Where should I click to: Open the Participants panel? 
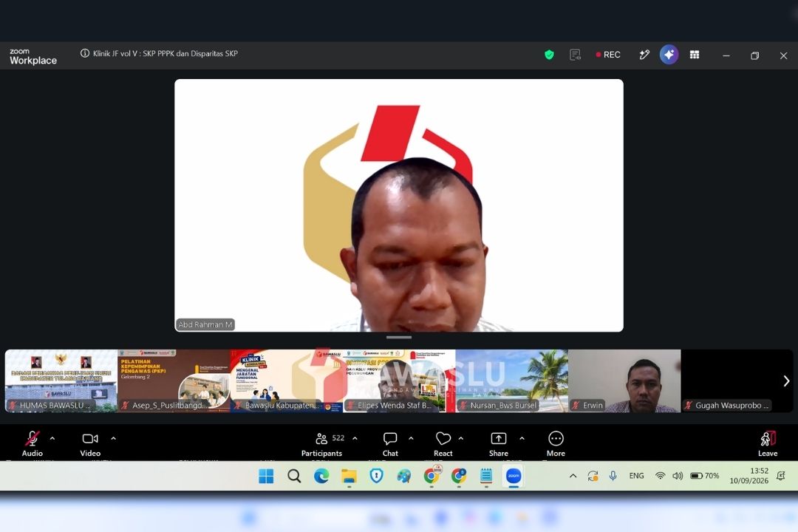tap(322, 443)
